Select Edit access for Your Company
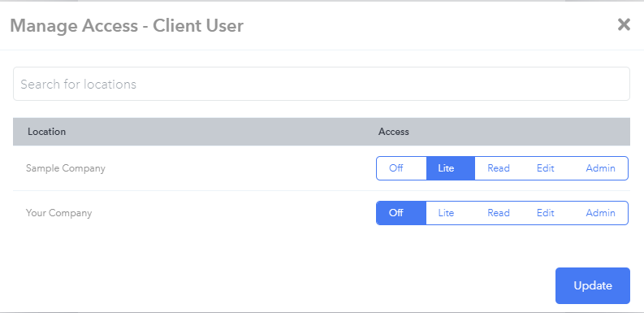Viewport: 644px width, 313px height. [546, 213]
